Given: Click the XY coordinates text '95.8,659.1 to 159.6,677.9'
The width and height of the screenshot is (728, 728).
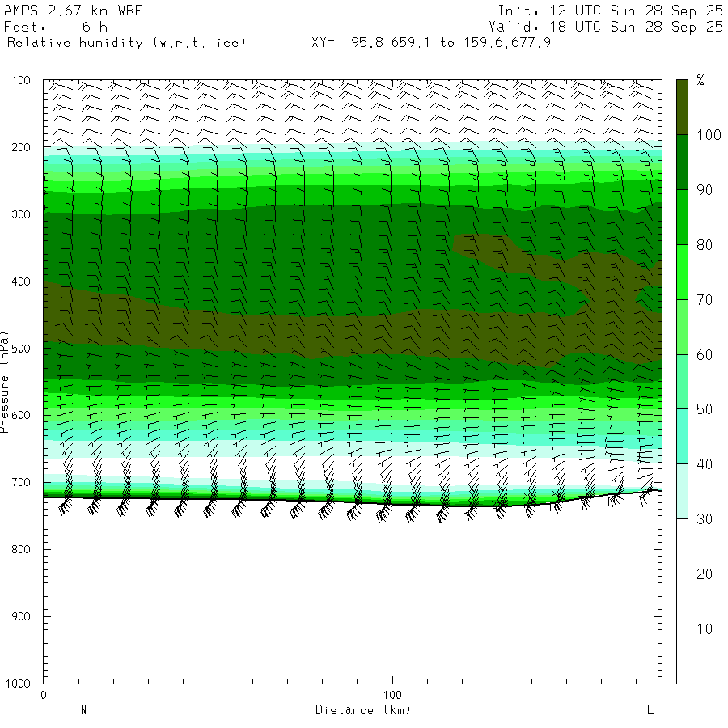Looking at the screenshot, I should [451, 43].
